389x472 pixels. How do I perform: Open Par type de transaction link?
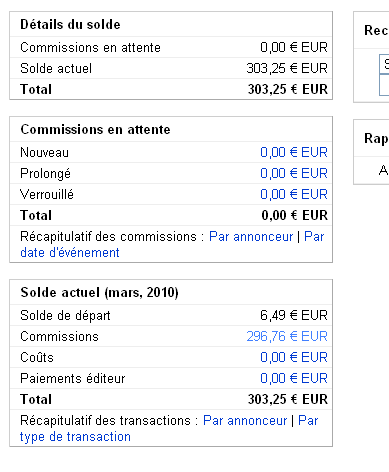169,429
